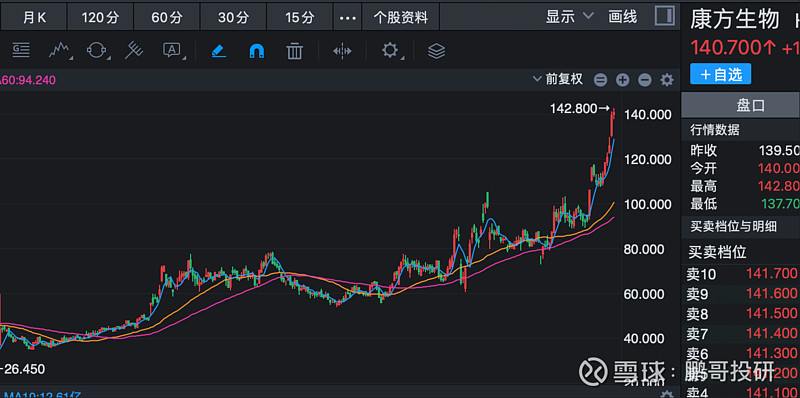Click the trash can delete drawings icon
Screen dimensions: 800x398
[x=294, y=51]
